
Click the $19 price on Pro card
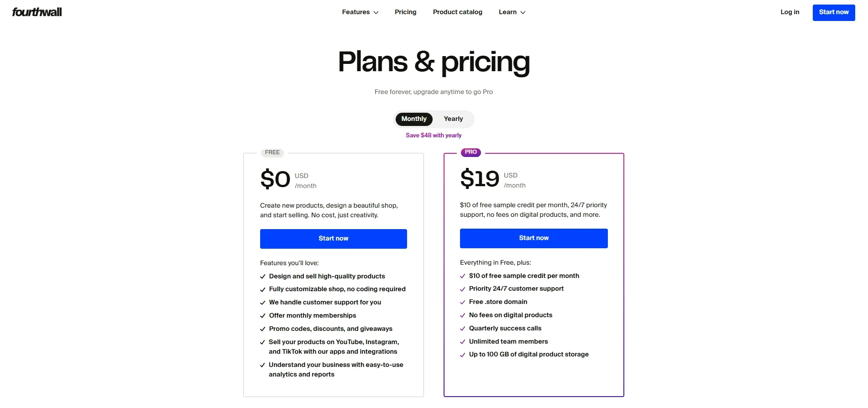479,179
